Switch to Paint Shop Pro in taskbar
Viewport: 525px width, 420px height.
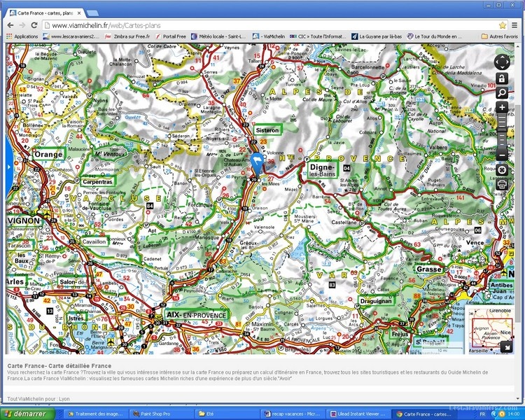pyautogui.click(x=161, y=414)
